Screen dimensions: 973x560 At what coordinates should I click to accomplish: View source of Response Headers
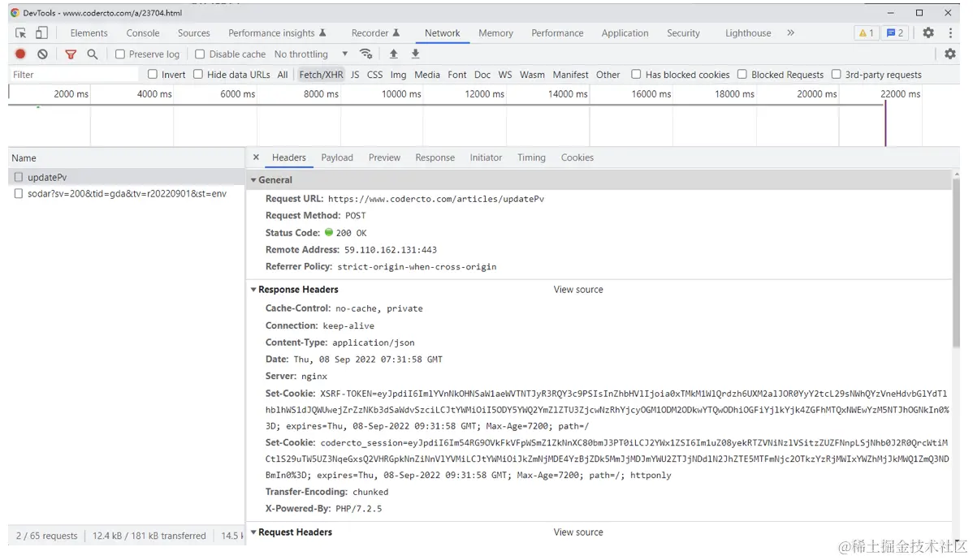(x=578, y=290)
